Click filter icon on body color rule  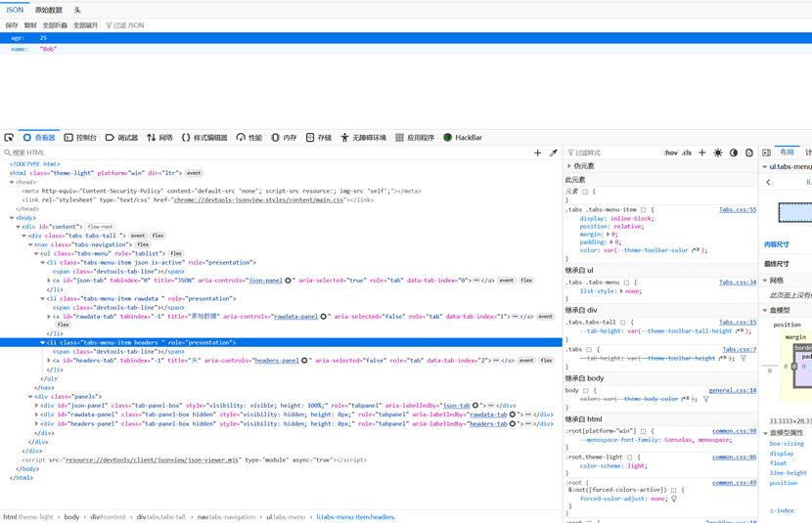point(705,400)
